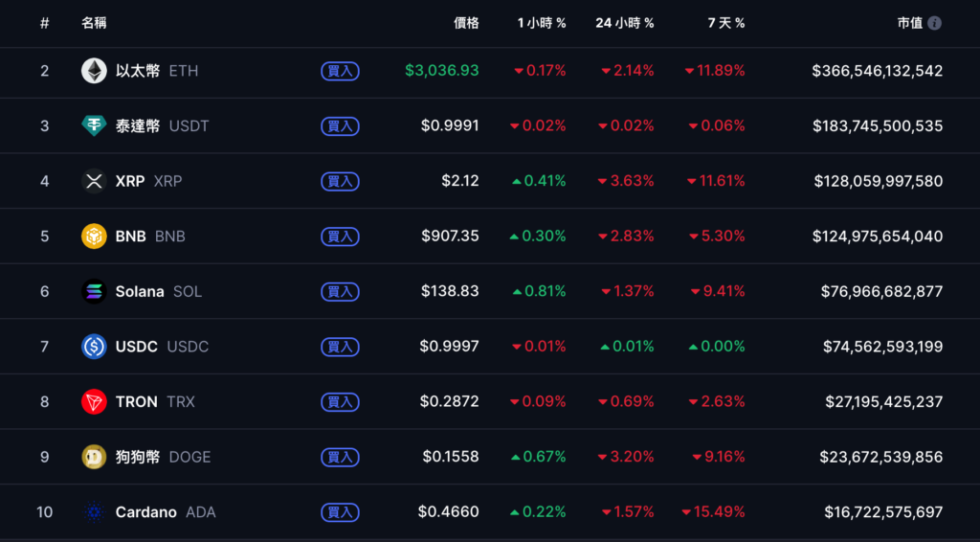Click the Tether USDT logo icon
980x542 pixels.
tap(94, 125)
